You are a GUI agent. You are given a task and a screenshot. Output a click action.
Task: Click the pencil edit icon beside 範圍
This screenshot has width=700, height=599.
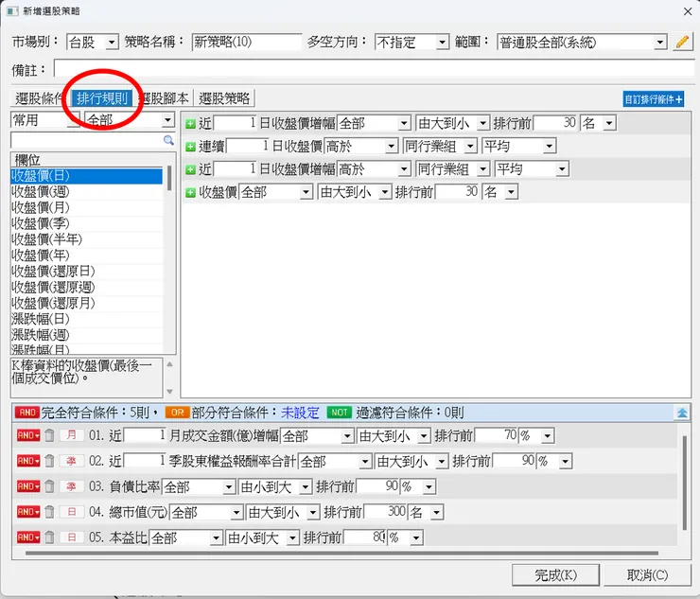[682, 43]
